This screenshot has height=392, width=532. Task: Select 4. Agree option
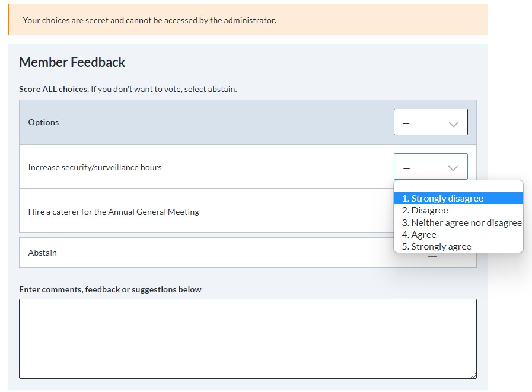pos(458,234)
